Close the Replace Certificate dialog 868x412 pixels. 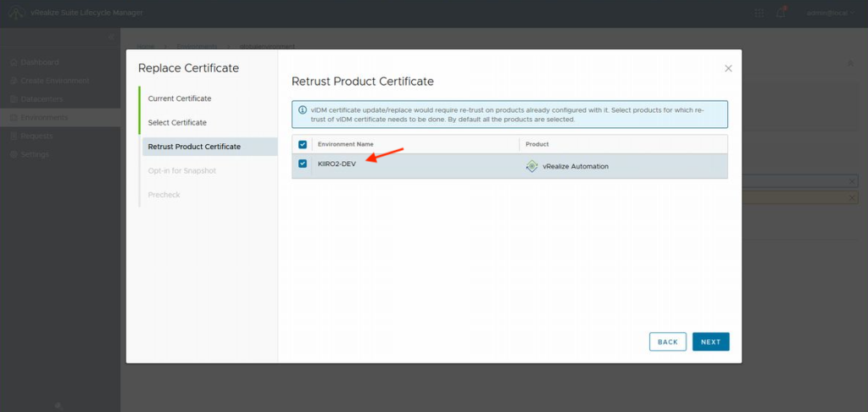pos(728,68)
